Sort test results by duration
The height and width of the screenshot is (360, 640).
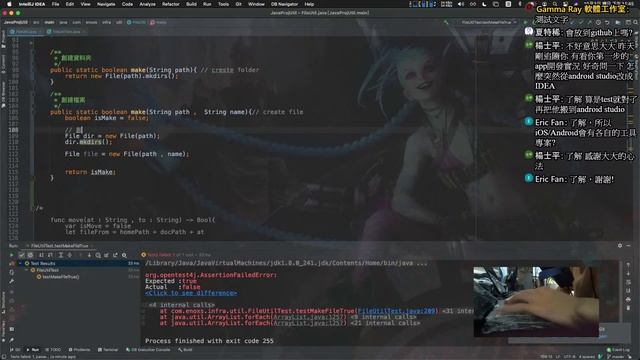(50, 255)
